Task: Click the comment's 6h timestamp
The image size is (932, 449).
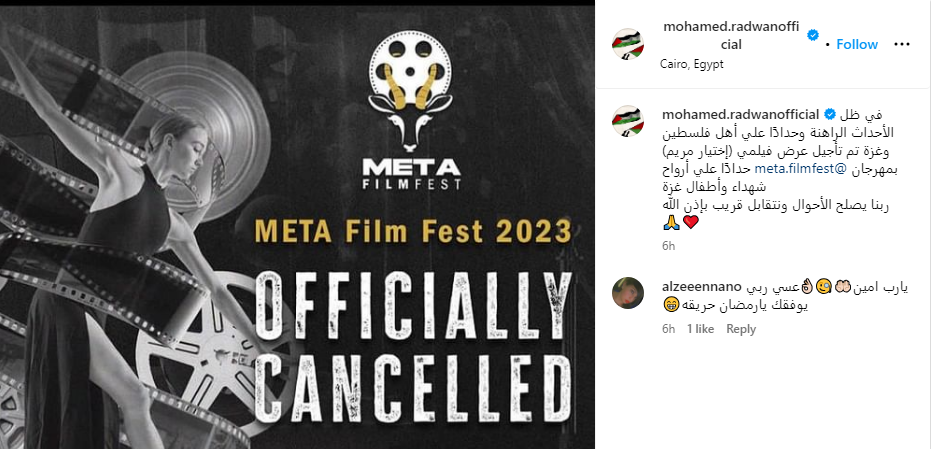Action: pyautogui.click(x=668, y=328)
